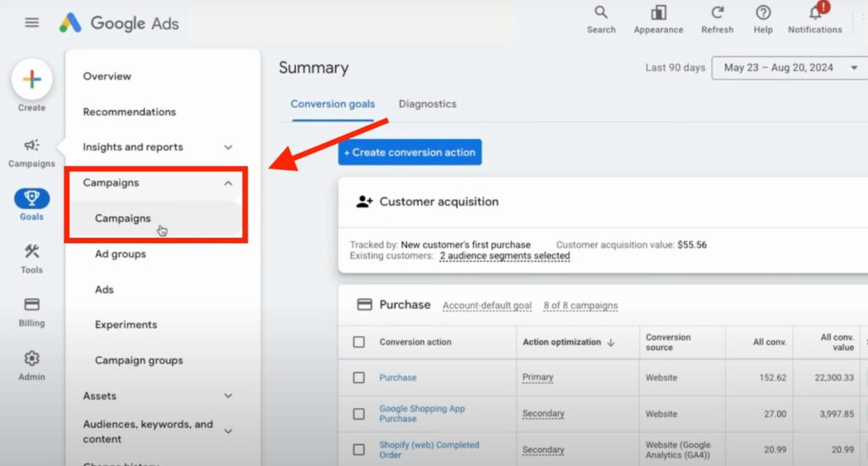Open Shopify (web) Completed Order link
The image size is (868, 466).
pos(429,449)
